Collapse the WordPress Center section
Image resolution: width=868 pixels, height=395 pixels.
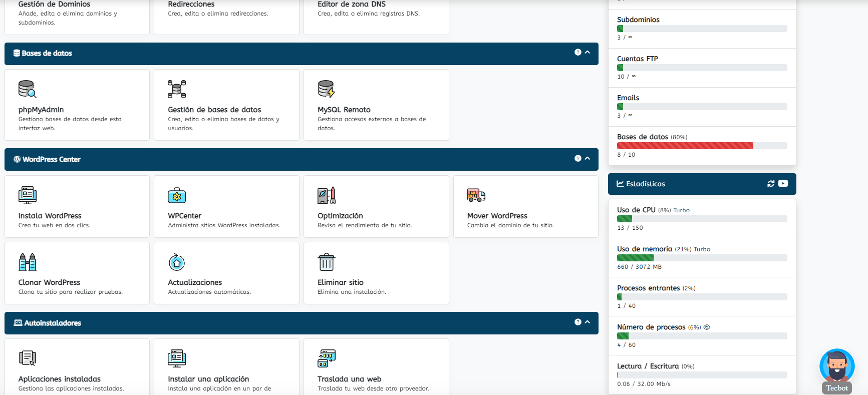pos(588,158)
